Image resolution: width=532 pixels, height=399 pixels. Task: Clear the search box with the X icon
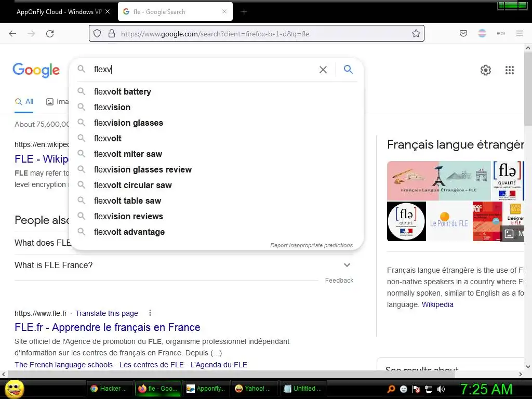[x=323, y=70]
